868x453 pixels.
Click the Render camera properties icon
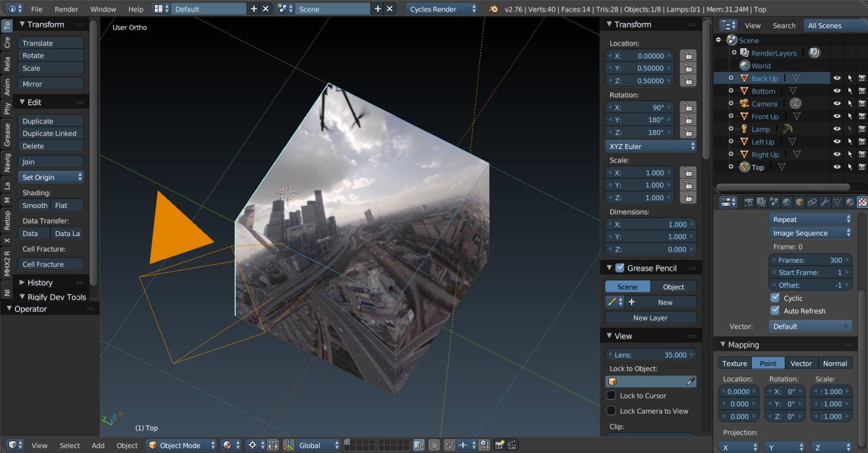click(x=749, y=202)
